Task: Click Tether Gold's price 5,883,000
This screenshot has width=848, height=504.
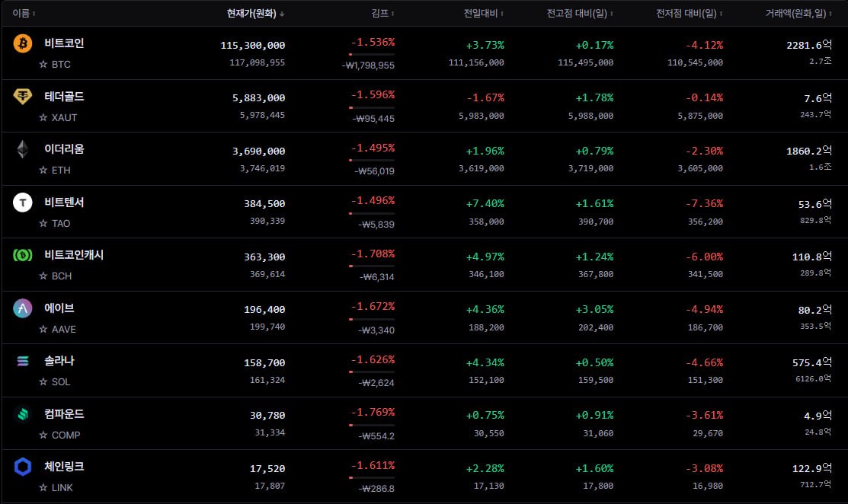Action: coord(258,97)
